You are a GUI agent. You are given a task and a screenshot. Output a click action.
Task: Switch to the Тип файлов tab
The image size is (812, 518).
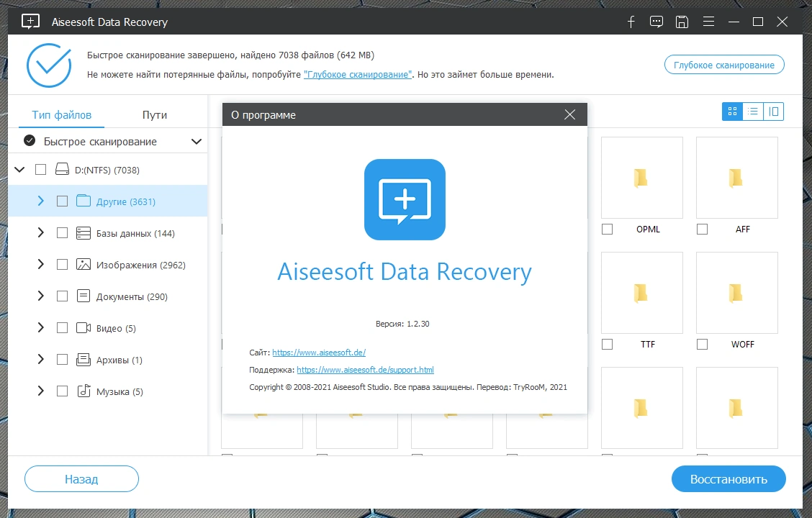tap(62, 114)
